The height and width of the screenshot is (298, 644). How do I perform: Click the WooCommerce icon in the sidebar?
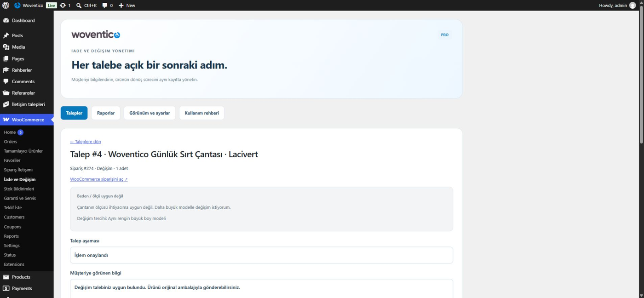pos(6,120)
